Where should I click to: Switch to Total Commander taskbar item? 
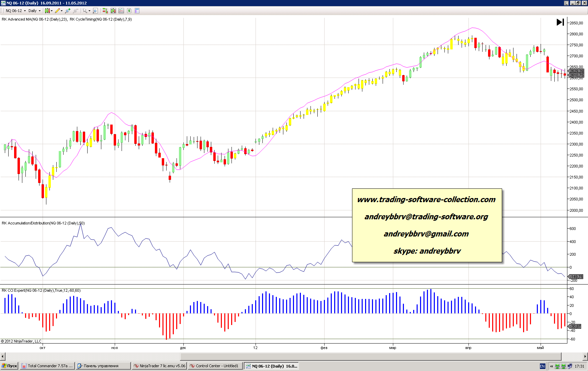(x=47, y=366)
